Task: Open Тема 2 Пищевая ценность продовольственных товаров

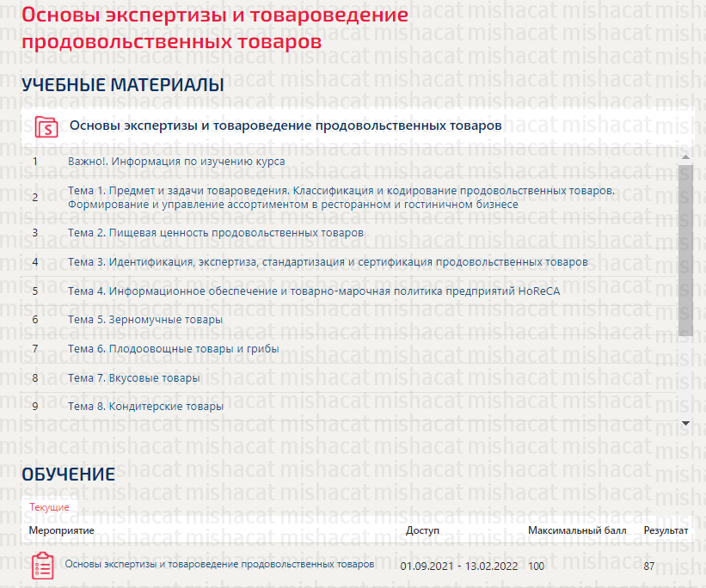Action: coord(216,233)
